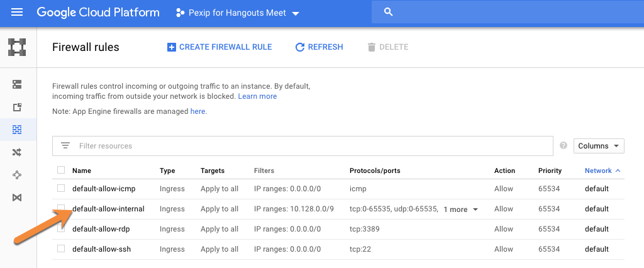The height and width of the screenshot is (268, 644).
Task: Open VPC networks in the sidebar
Action: click(x=17, y=84)
